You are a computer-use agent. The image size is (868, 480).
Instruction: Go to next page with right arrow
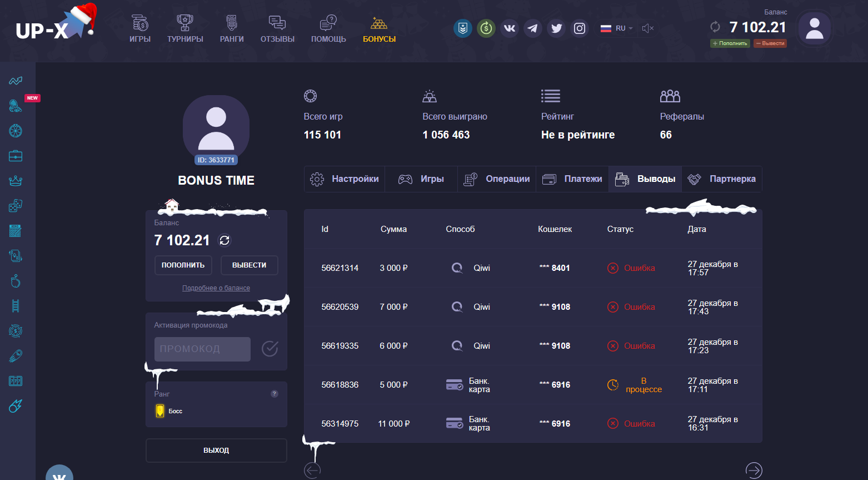(x=754, y=471)
